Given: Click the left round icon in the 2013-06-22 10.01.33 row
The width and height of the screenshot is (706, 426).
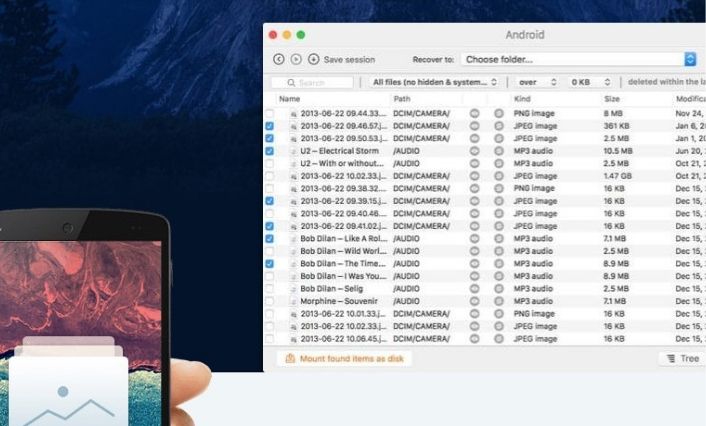Looking at the screenshot, I should click(x=475, y=313).
